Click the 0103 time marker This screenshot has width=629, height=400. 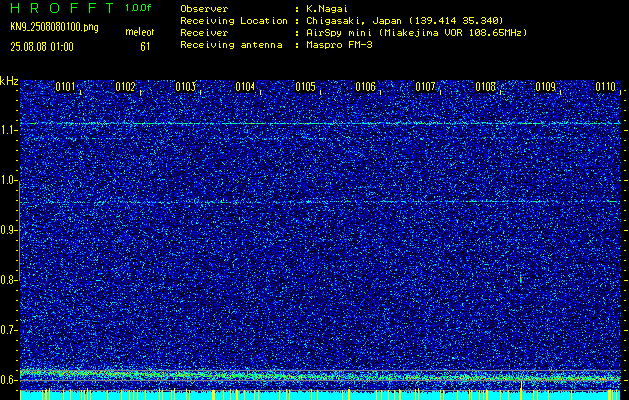[185, 87]
